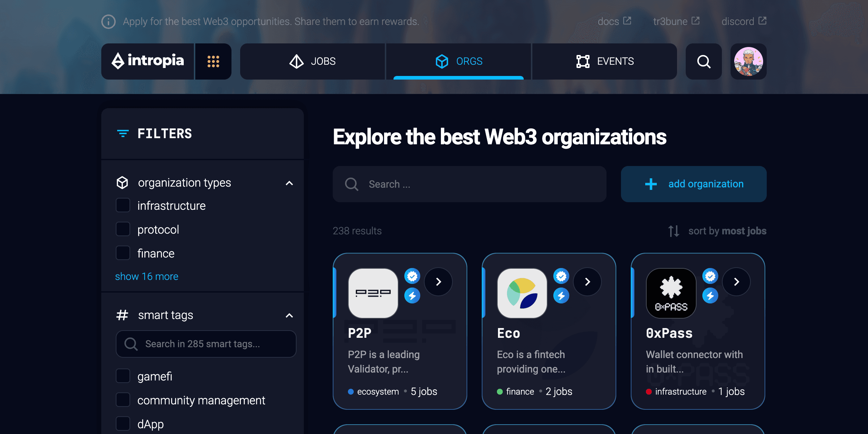Enable the infrastructure filter checkbox
Image resolution: width=868 pixels, height=434 pixels.
(x=123, y=205)
